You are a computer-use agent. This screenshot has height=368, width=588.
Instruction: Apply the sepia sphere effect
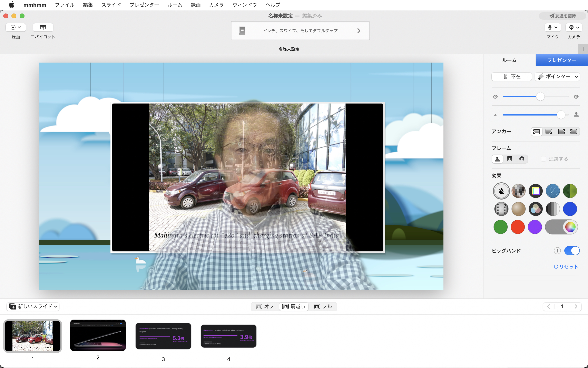(519, 209)
